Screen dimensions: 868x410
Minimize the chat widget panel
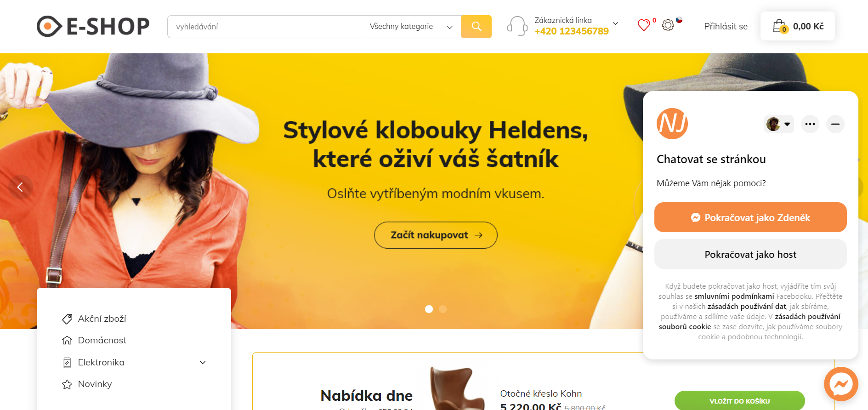(835, 124)
